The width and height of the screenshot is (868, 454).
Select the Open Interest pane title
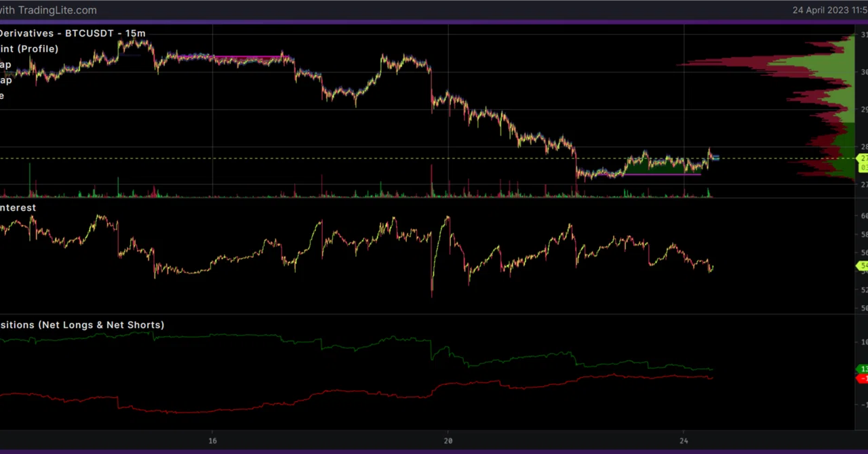click(18, 207)
